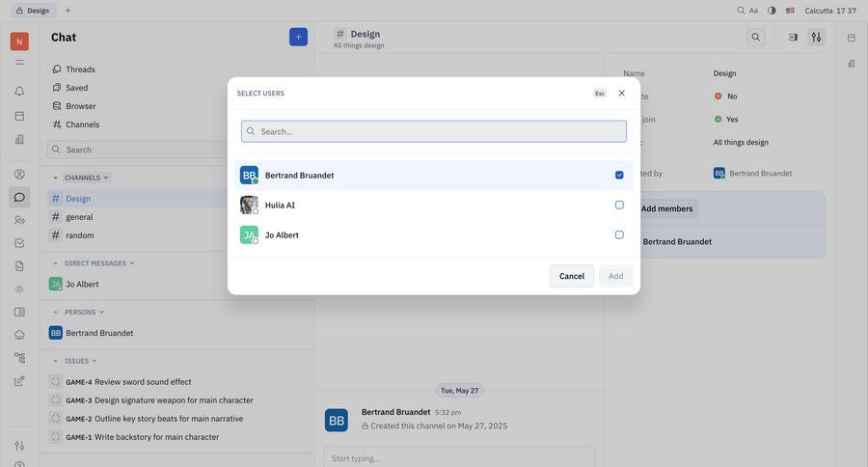This screenshot has height=467, width=868.
Task: Select the chat bubble icon in sidebar
Action: (x=19, y=197)
